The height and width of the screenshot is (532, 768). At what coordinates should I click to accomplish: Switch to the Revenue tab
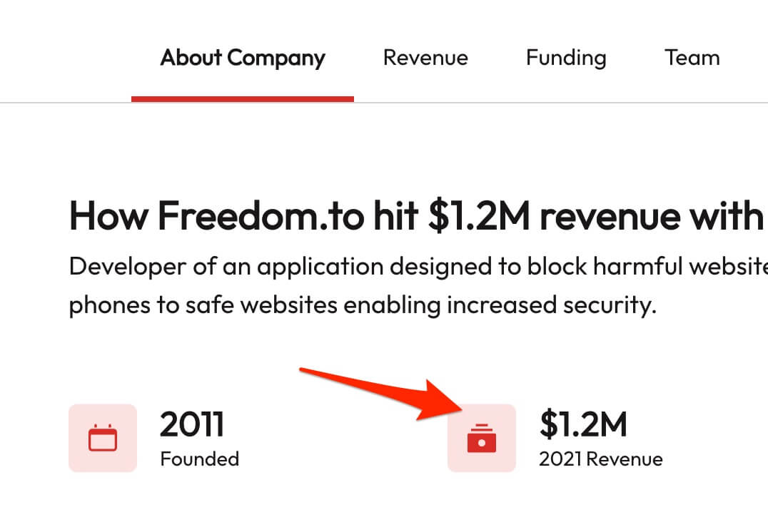click(x=425, y=58)
